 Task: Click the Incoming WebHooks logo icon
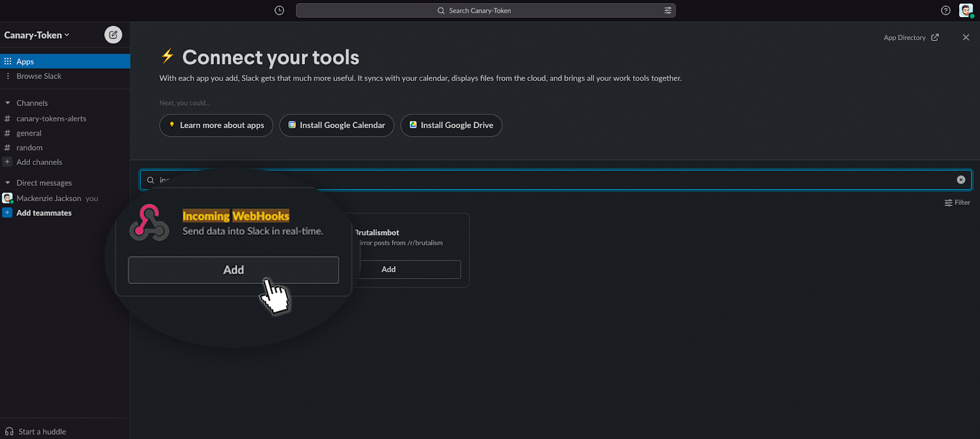point(149,222)
